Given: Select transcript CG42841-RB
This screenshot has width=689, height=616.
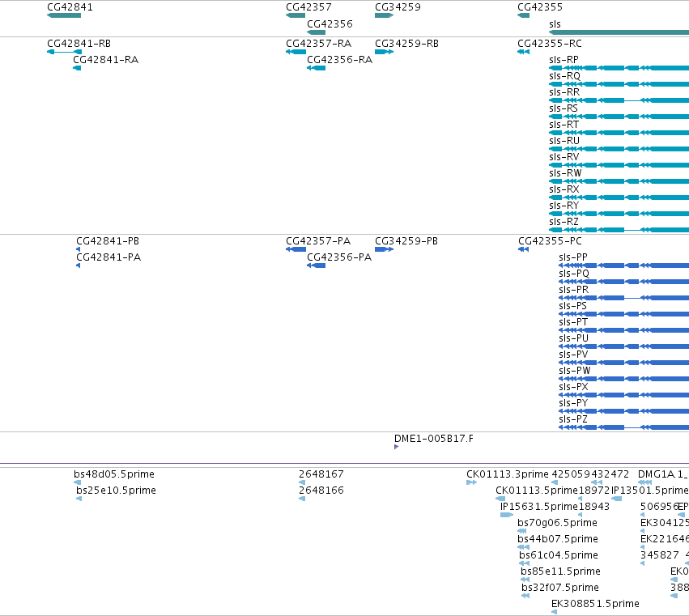Looking at the screenshot, I should (x=64, y=52).
